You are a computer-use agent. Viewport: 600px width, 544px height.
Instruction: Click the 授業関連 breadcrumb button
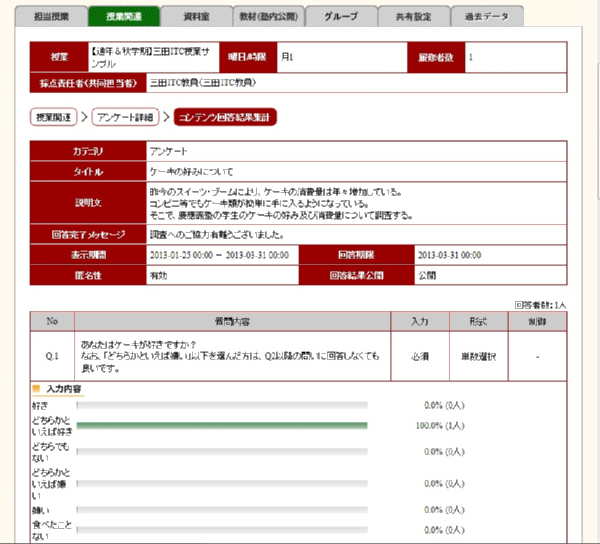pos(54,118)
